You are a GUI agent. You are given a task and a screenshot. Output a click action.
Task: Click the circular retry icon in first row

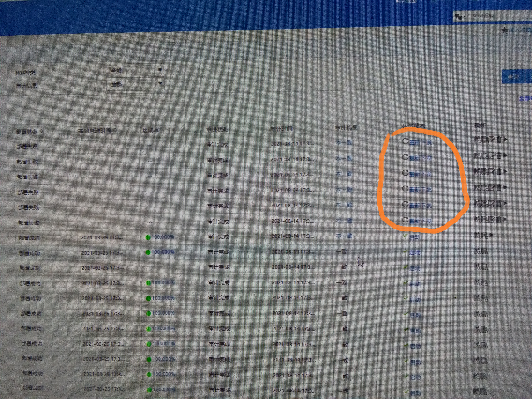click(x=405, y=141)
